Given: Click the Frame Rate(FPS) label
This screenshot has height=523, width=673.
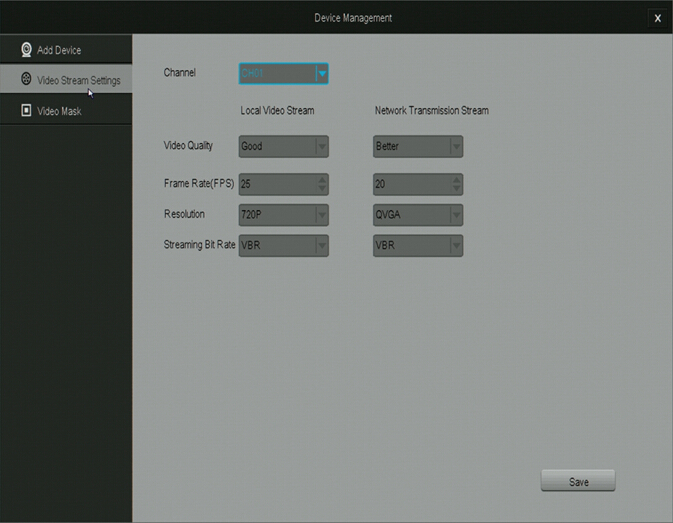Looking at the screenshot, I should 199,184.
